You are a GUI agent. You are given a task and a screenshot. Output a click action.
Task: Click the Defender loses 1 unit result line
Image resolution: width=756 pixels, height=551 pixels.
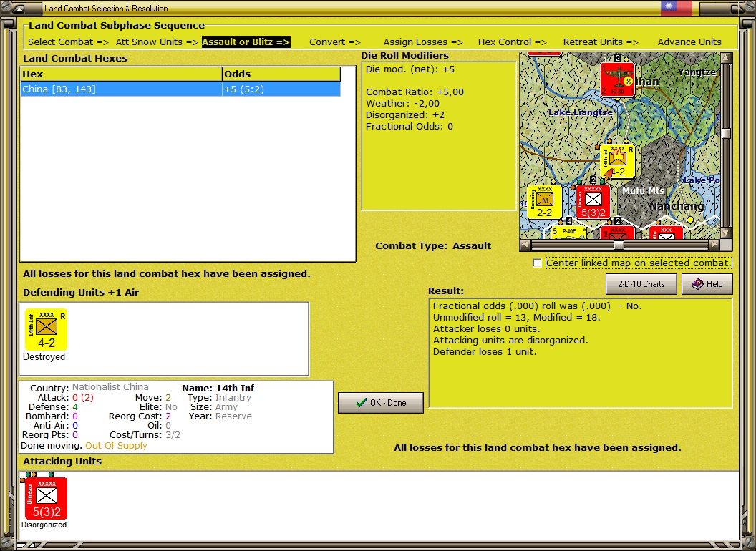point(485,352)
